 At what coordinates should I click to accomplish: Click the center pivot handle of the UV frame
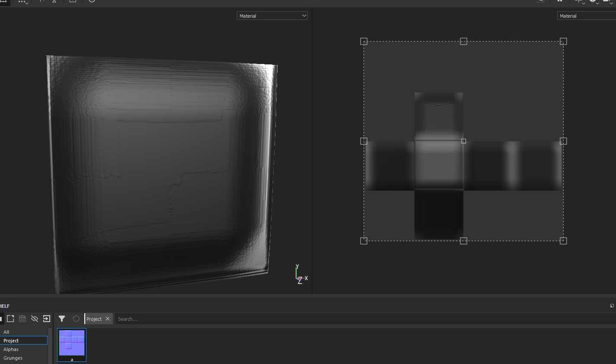pos(463,141)
